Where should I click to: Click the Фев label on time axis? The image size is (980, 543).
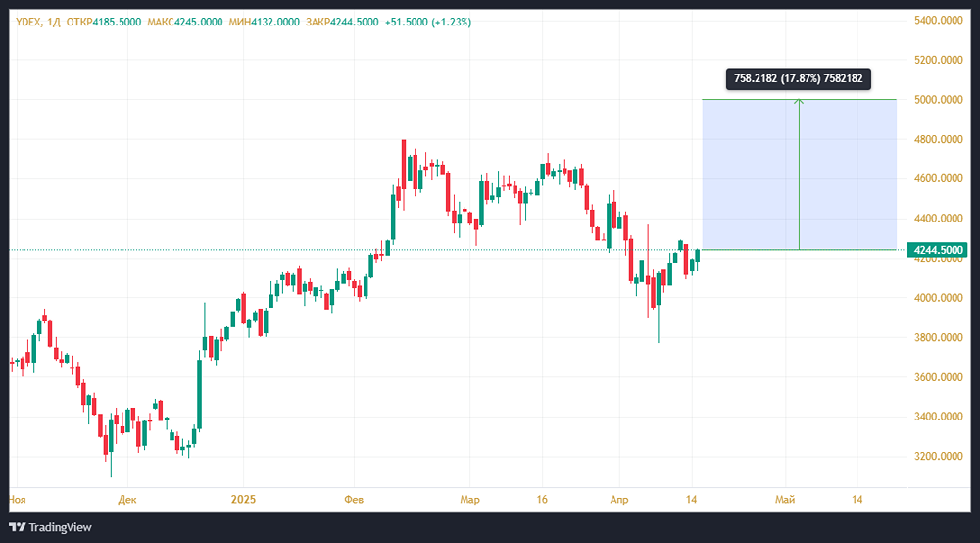pos(353,500)
